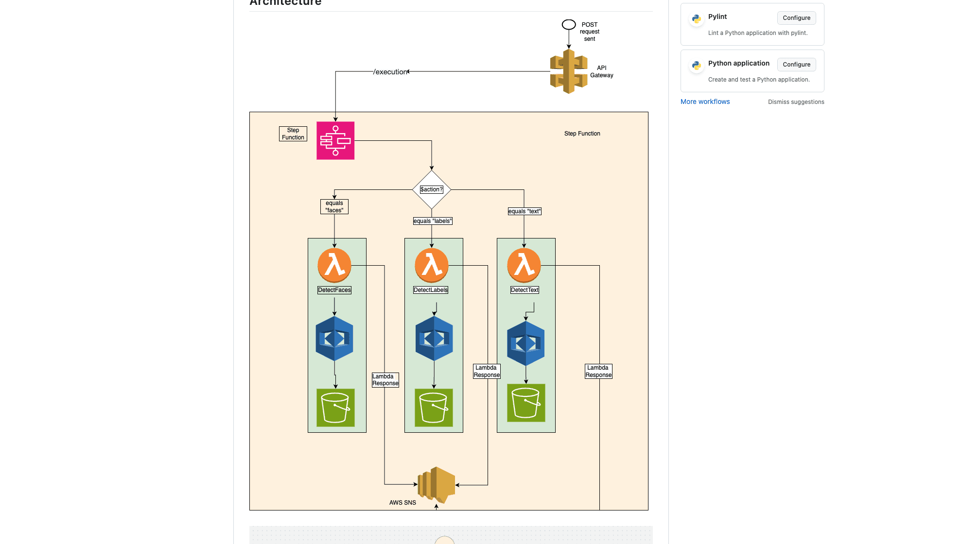Click the API Gateway icon
Image resolution: width=980 pixels, height=544 pixels.
click(568, 71)
